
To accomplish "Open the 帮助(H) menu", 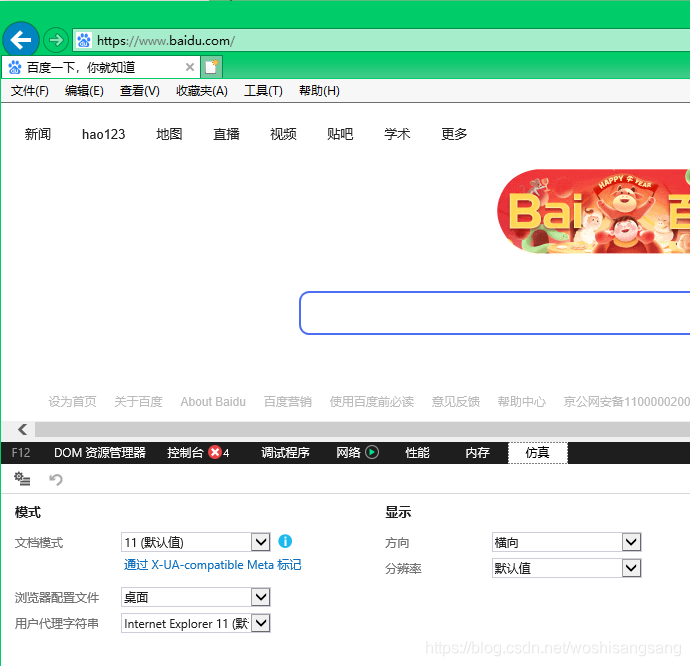I will [x=319, y=91].
